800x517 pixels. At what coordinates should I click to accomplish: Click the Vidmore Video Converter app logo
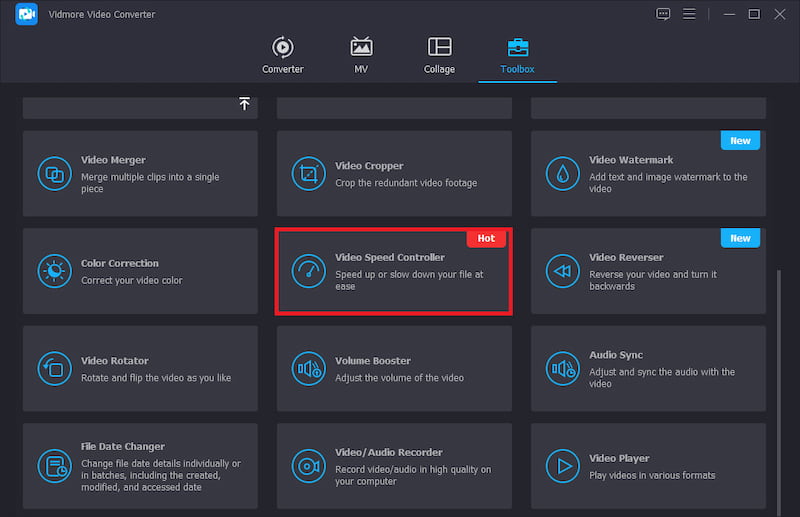tap(27, 14)
